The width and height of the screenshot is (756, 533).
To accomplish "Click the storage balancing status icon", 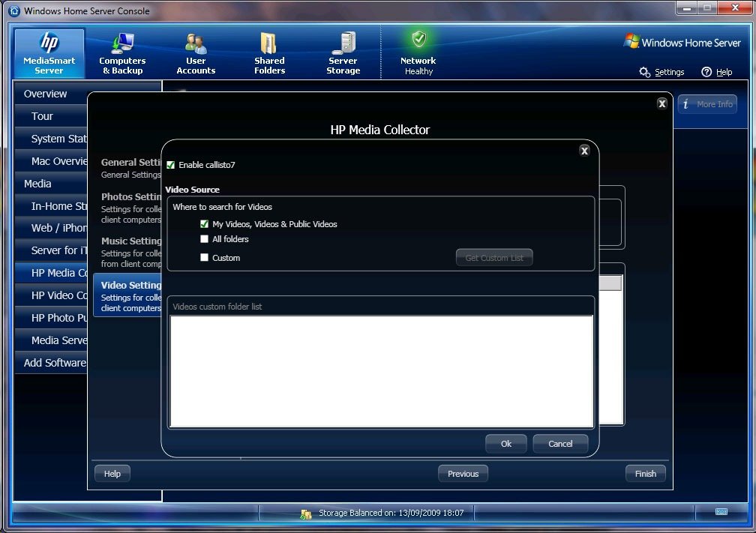I will click(x=306, y=514).
